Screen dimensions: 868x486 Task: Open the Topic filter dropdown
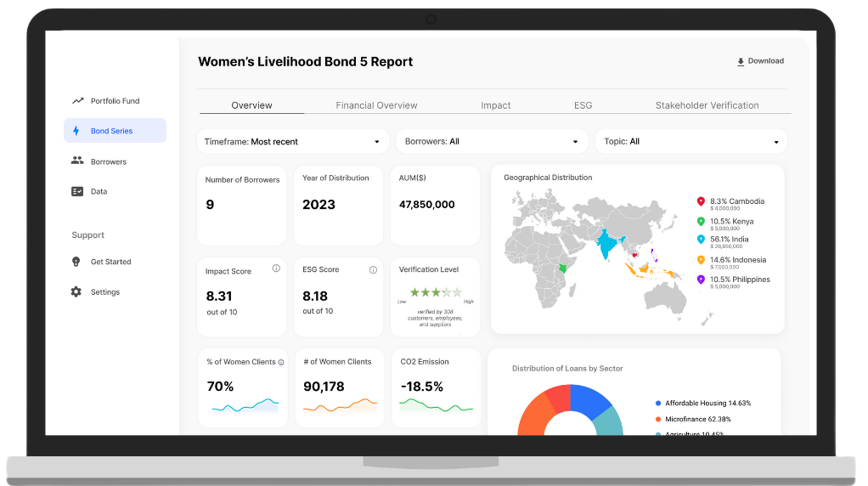click(690, 142)
